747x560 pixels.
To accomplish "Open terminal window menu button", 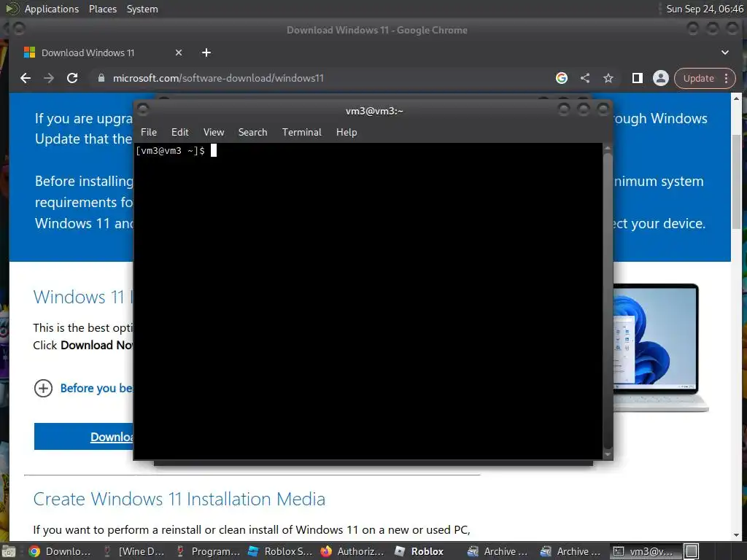I will (x=142, y=110).
